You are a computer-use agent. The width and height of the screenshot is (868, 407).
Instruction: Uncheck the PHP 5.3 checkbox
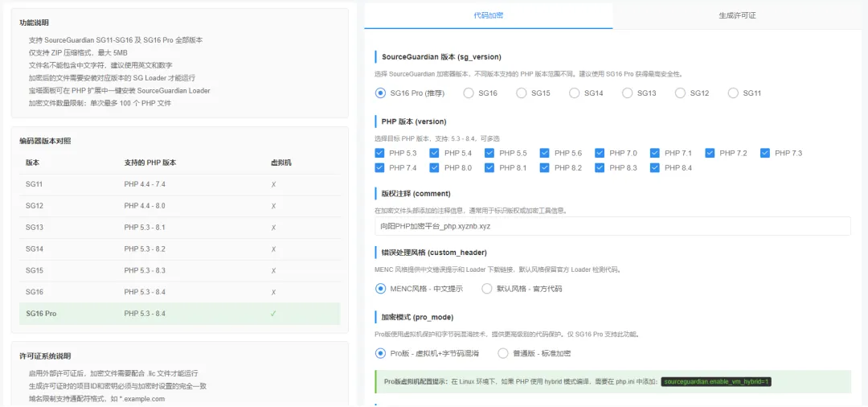pos(379,153)
